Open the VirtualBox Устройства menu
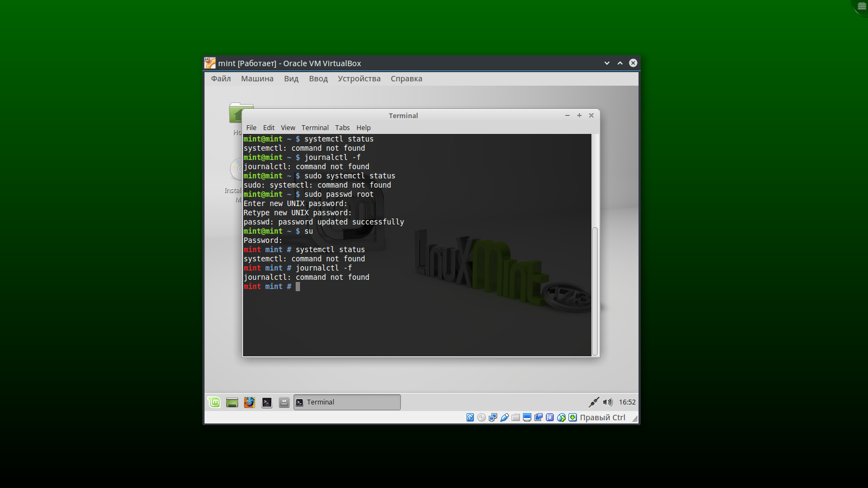Viewport: 868px width, 488px height. (x=359, y=79)
